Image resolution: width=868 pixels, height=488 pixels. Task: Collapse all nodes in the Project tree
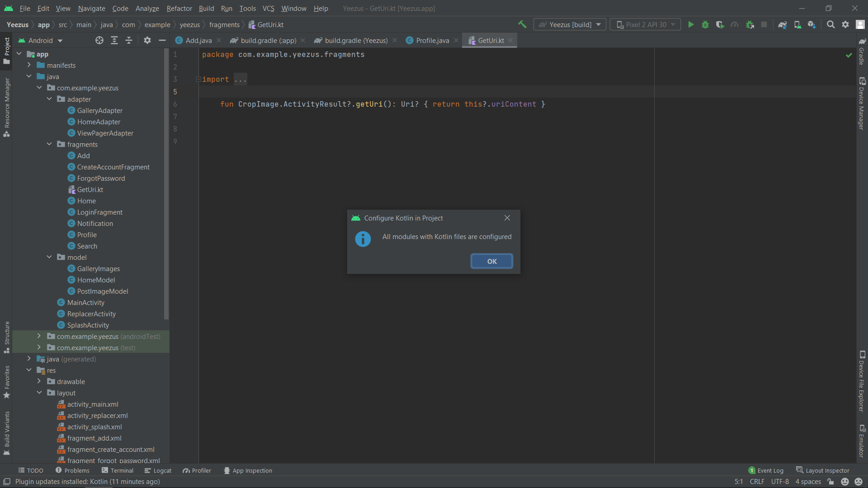(128, 40)
